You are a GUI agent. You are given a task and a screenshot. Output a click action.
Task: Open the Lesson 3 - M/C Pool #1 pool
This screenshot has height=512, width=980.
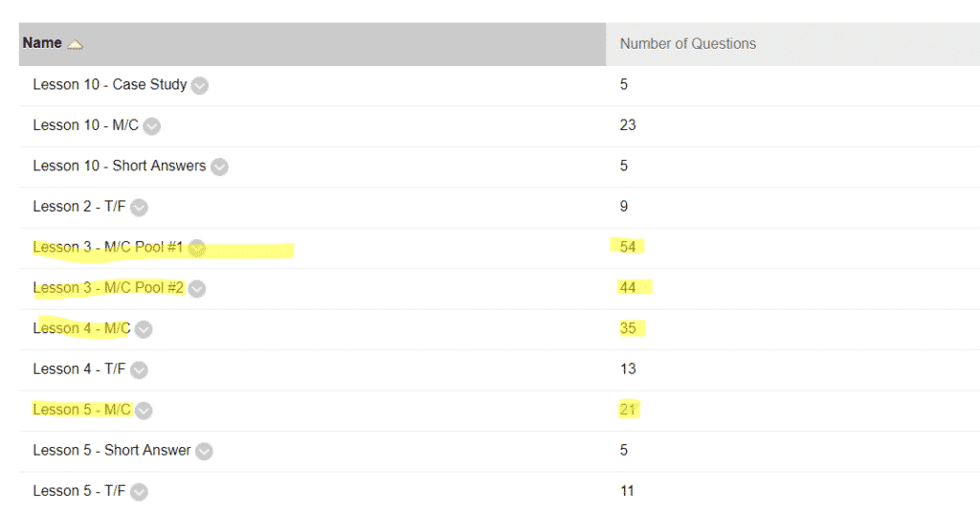tap(108, 247)
